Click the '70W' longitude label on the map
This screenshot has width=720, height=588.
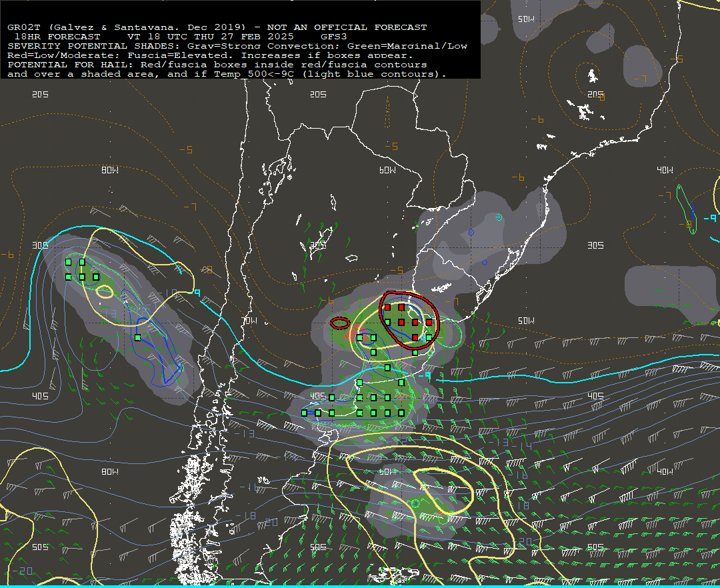tap(250, 321)
